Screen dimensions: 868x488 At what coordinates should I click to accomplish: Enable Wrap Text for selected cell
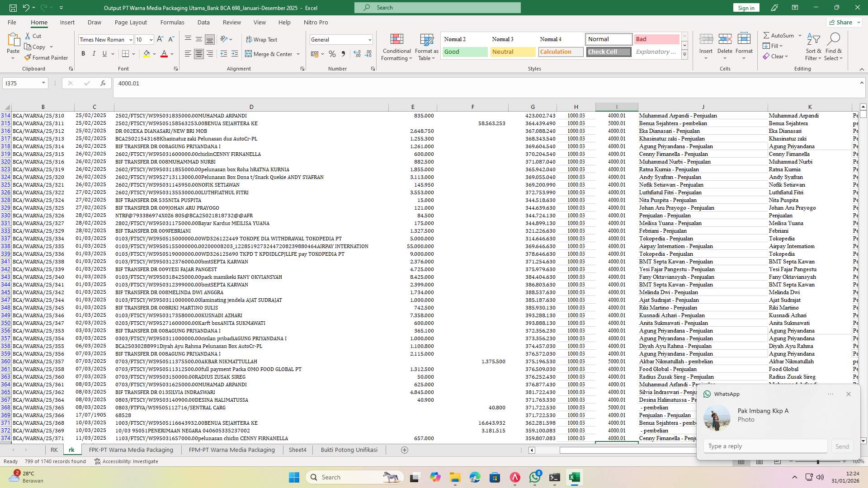pyautogui.click(x=262, y=39)
